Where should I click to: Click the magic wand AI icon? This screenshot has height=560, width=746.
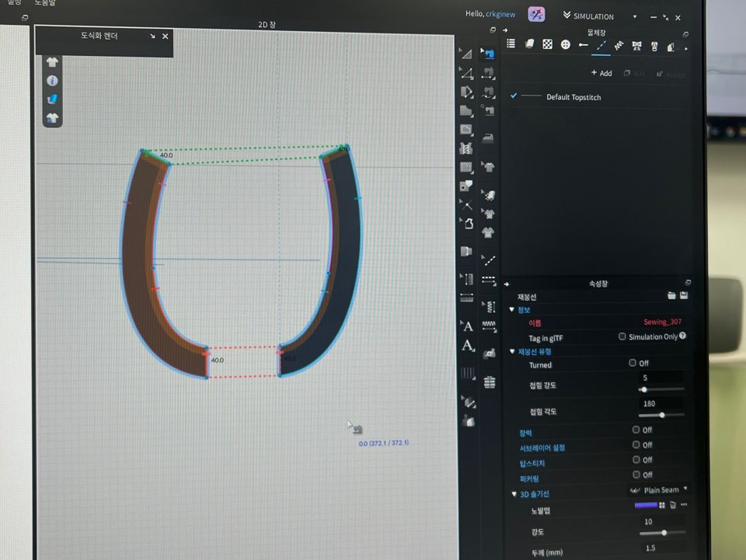[x=536, y=16]
